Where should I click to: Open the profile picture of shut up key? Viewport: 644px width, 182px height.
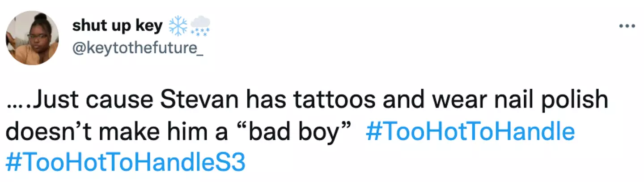click(x=32, y=38)
